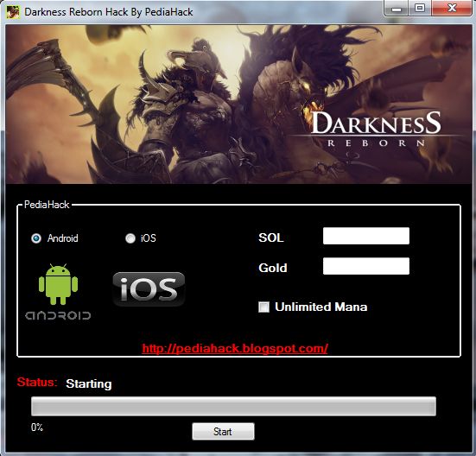This screenshot has width=476, height=456.
Task: Click the 'SOL' field label
Action: pyautogui.click(x=270, y=237)
